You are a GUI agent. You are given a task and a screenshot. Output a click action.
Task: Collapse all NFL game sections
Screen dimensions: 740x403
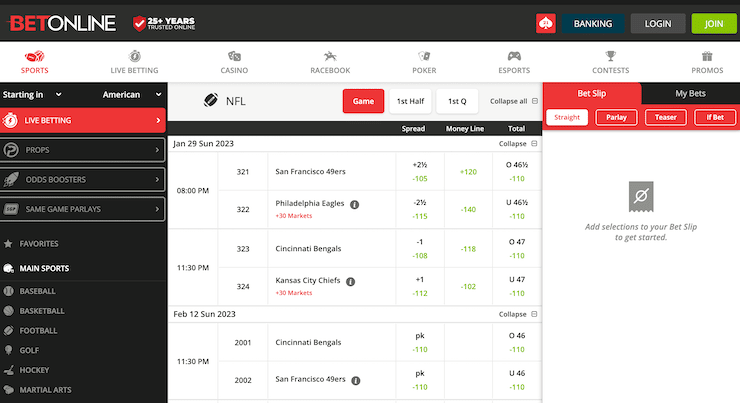click(513, 101)
